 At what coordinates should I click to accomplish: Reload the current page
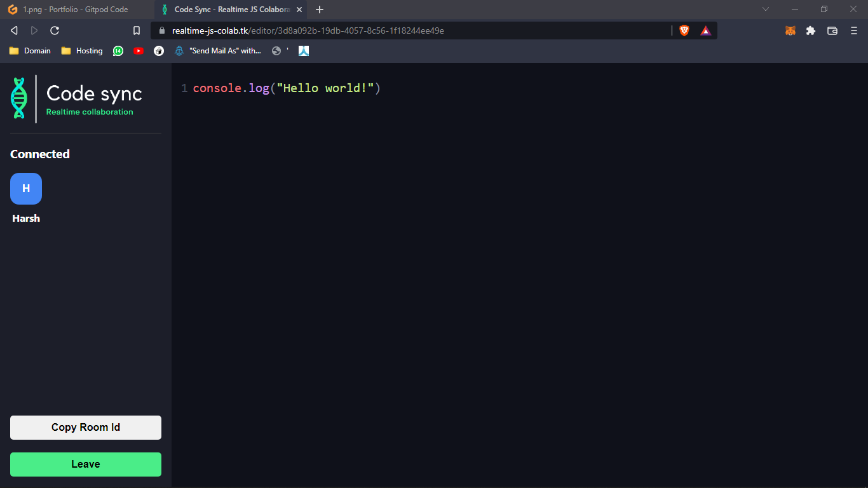[55, 30]
